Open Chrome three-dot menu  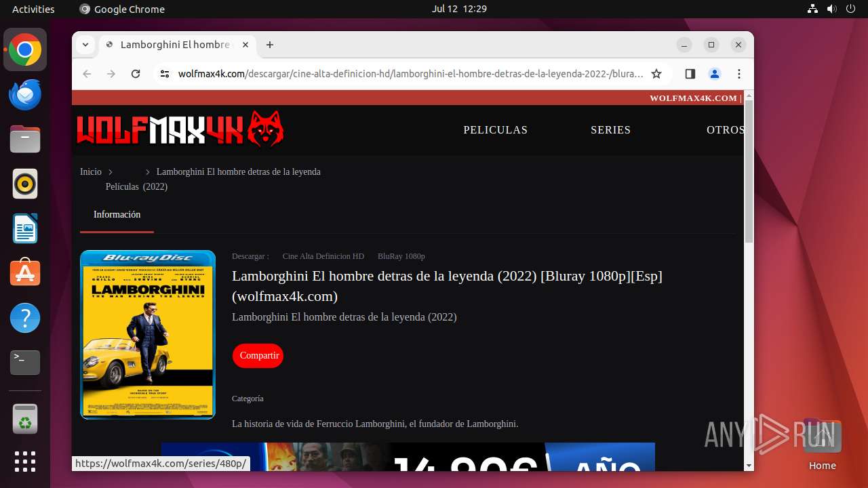point(739,74)
